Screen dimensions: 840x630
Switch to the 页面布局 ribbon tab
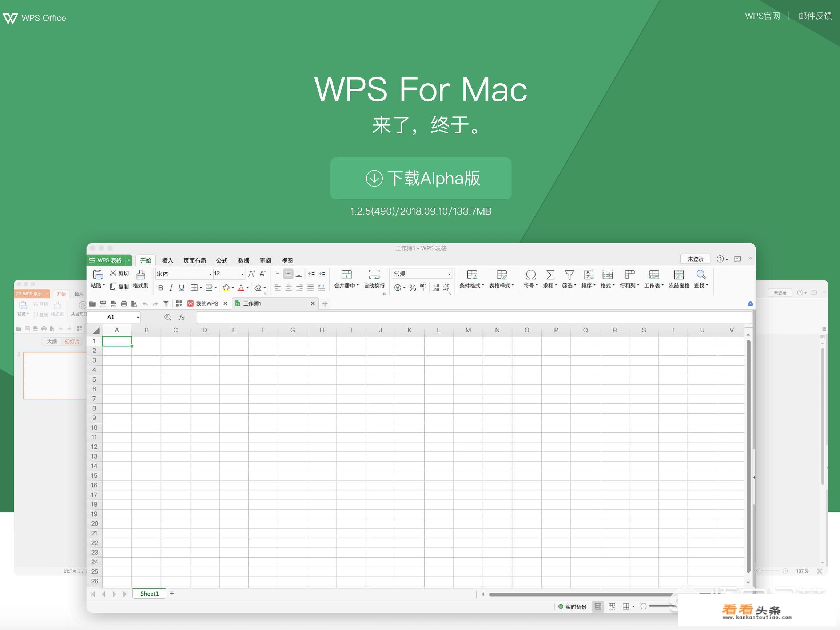pos(194,260)
